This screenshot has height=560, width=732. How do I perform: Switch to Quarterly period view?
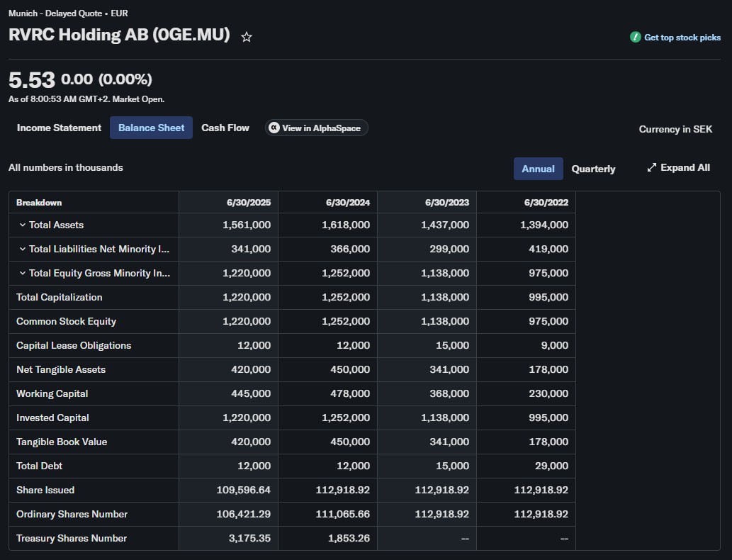pyautogui.click(x=593, y=169)
